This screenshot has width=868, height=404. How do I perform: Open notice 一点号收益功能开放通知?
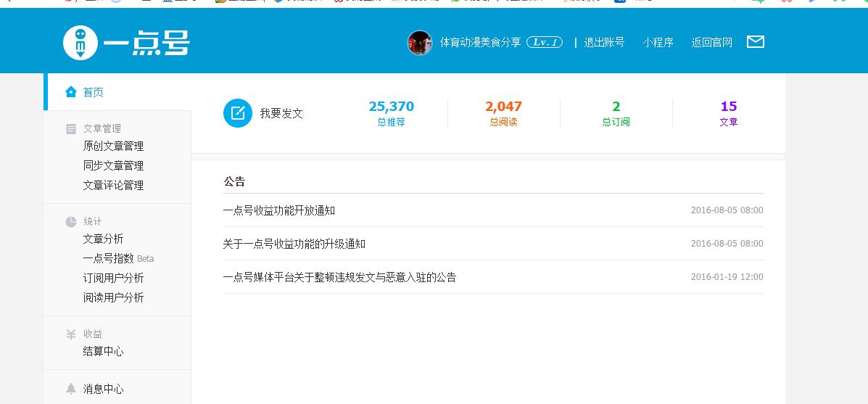tap(279, 210)
